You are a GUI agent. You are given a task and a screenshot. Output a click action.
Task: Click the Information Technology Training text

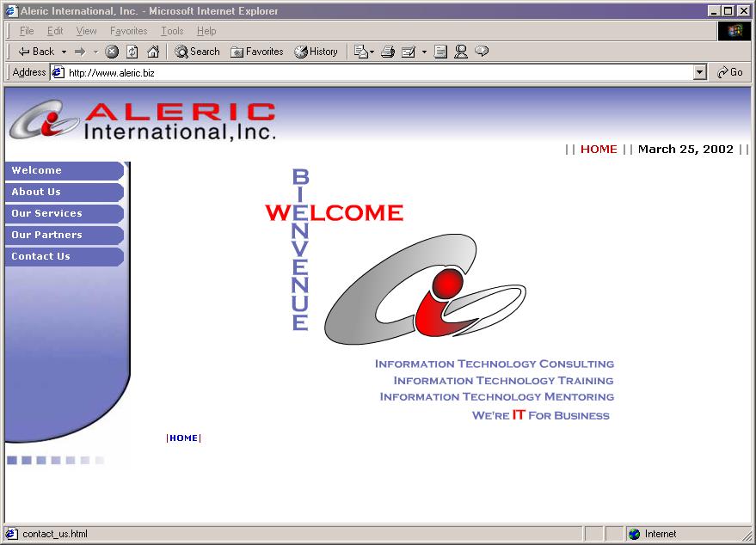(x=503, y=381)
